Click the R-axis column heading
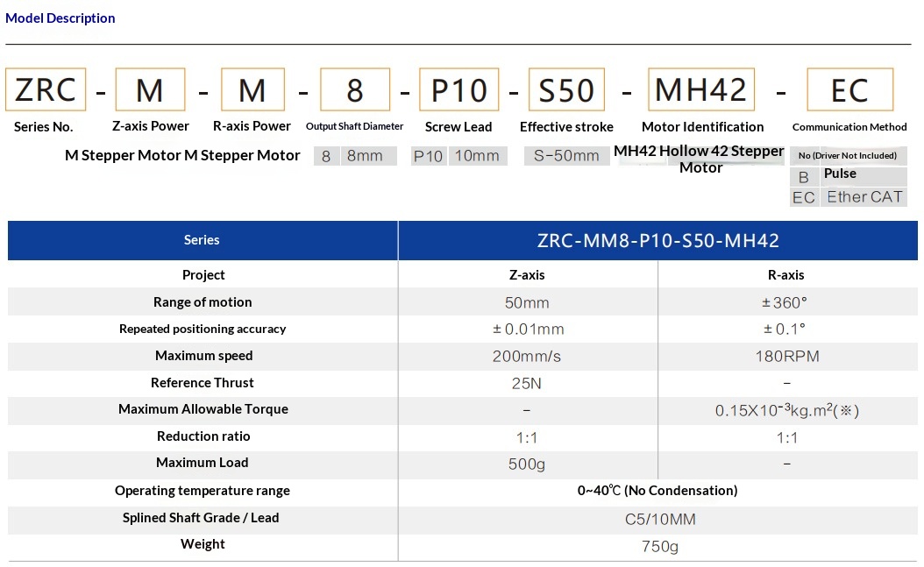 [786, 275]
